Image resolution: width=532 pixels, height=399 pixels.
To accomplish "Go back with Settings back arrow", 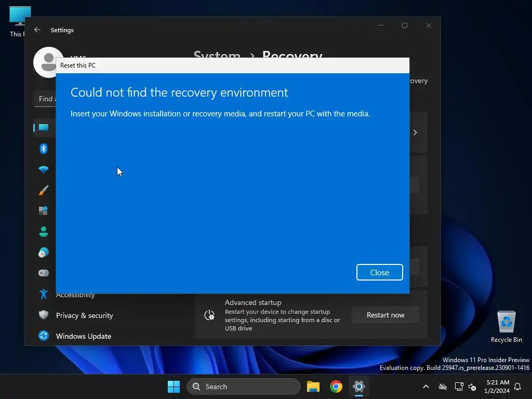I will pos(37,30).
